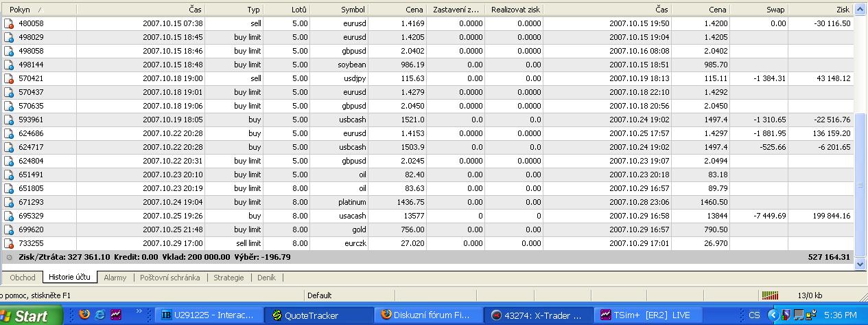The height and width of the screenshot is (325, 868).
Task: Open the Alarmy tab
Action: (x=115, y=278)
